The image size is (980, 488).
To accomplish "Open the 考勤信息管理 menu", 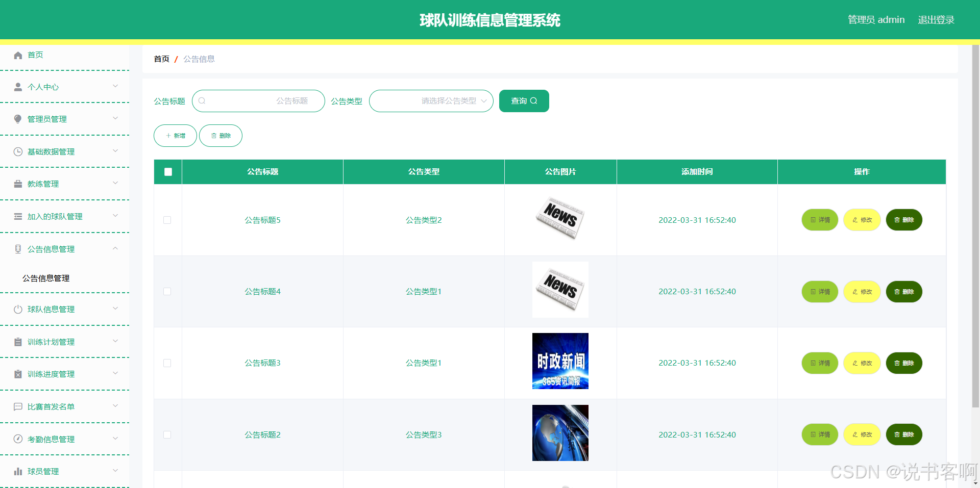I will point(65,439).
